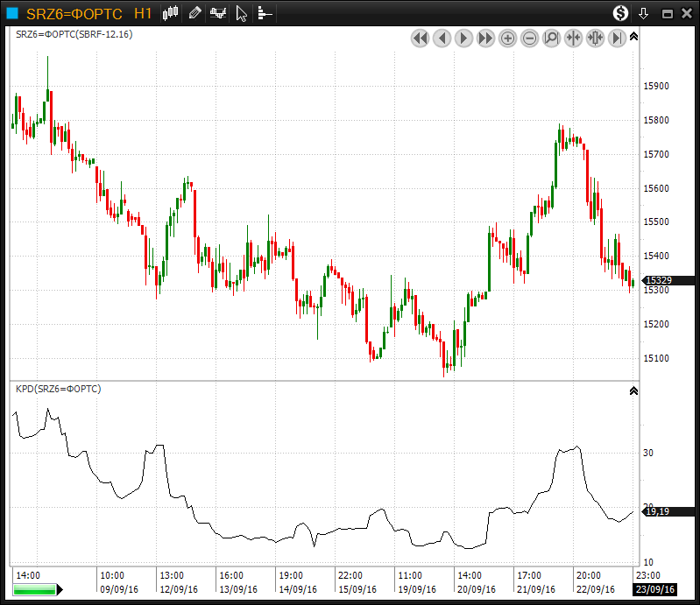The height and width of the screenshot is (605, 700).
Task: Open the indicators menu icon
Action: pyautogui.click(x=218, y=13)
